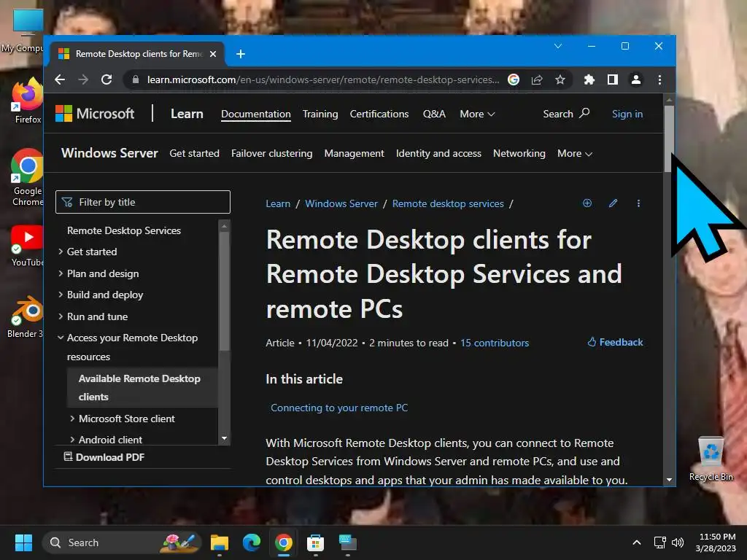Open Microsoft Store from taskbar

coord(315,542)
